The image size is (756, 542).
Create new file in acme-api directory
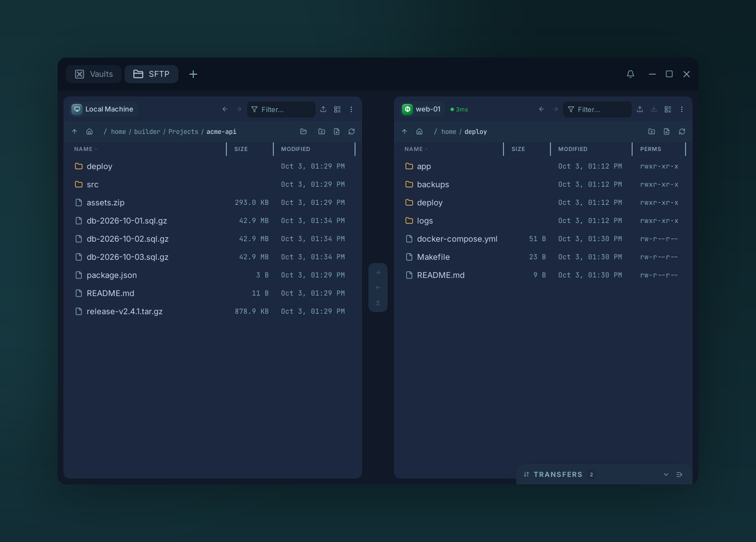[x=336, y=132]
